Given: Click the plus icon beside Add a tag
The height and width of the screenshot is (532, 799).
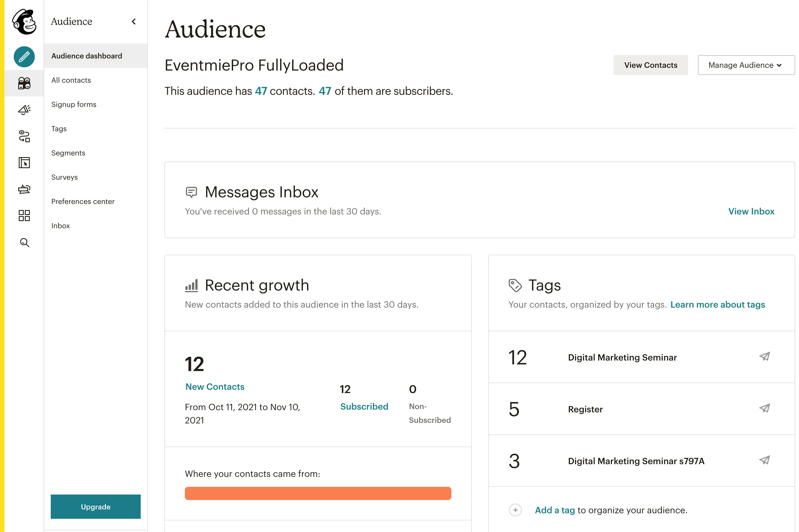Looking at the screenshot, I should click(x=515, y=510).
